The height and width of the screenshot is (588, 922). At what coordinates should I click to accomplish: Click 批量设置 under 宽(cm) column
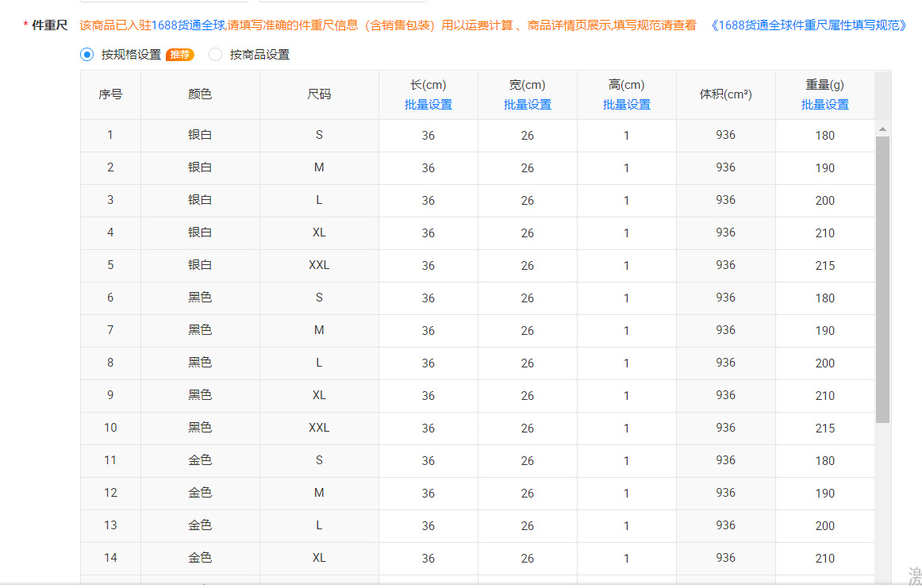coord(528,105)
